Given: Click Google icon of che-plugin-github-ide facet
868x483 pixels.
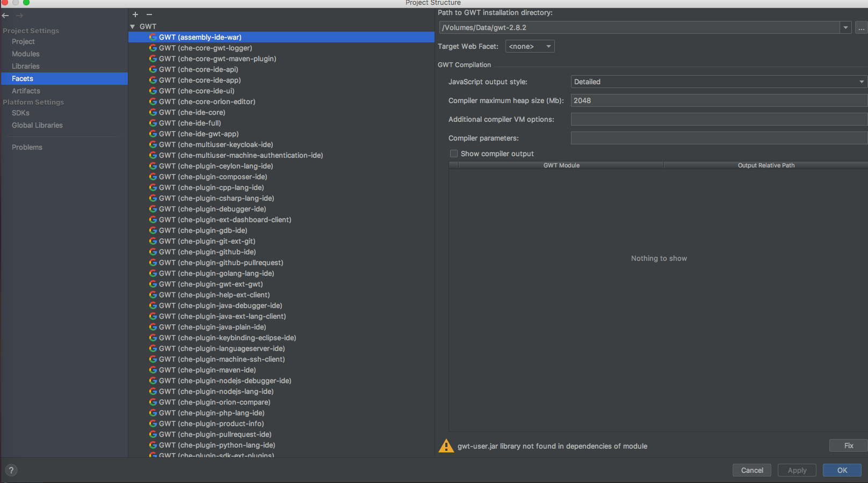Looking at the screenshot, I should (x=153, y=252).
